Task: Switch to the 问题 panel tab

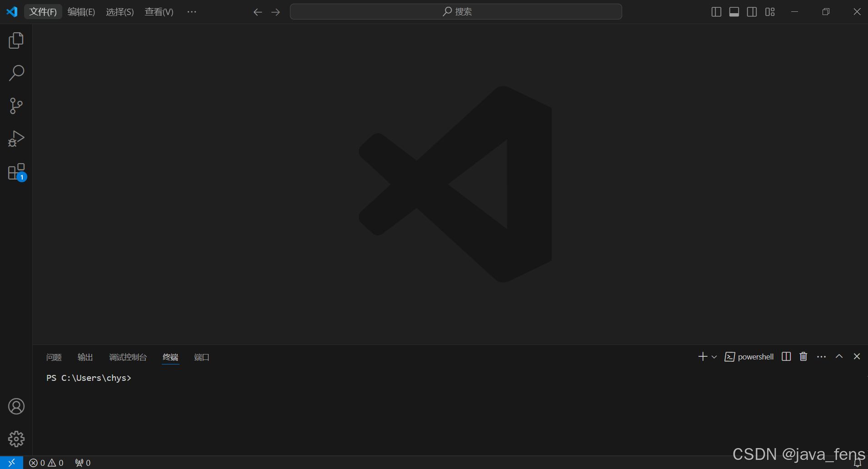Action: (54, 357)
